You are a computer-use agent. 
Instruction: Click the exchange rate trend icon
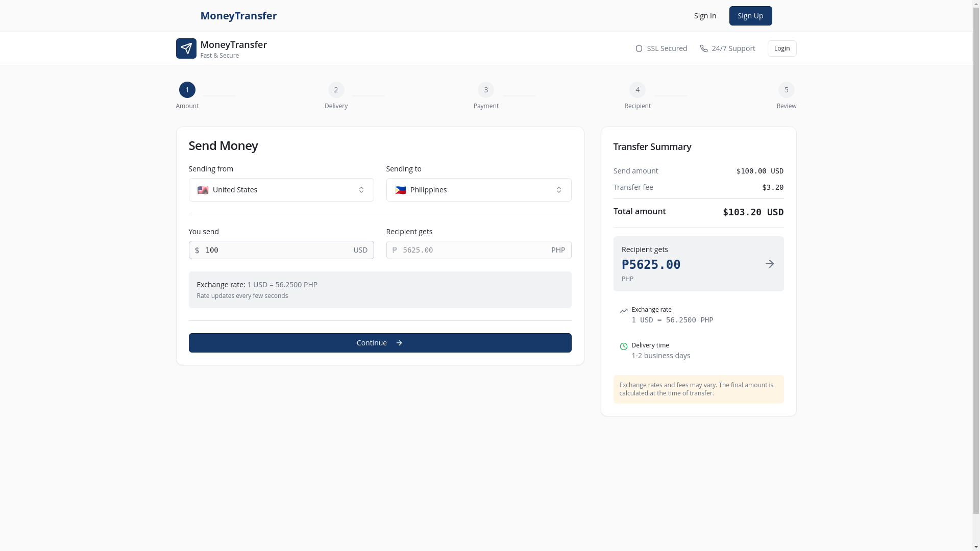pos(623,310)
